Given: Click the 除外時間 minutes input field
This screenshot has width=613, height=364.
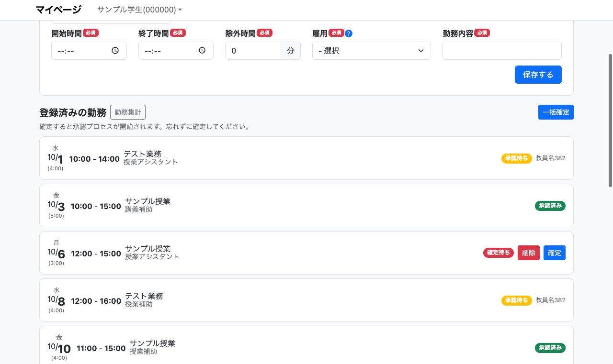Looking at the screenshot, I should pyautogui.click(x=253, y=51).
